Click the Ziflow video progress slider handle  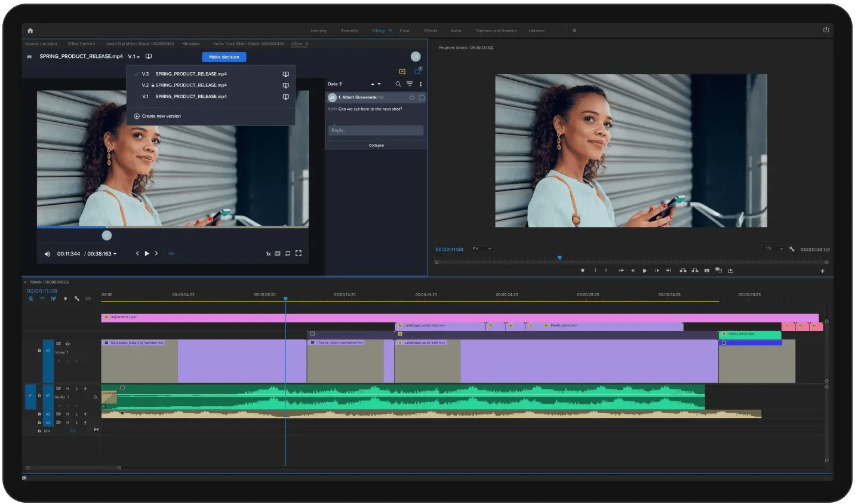107,235
